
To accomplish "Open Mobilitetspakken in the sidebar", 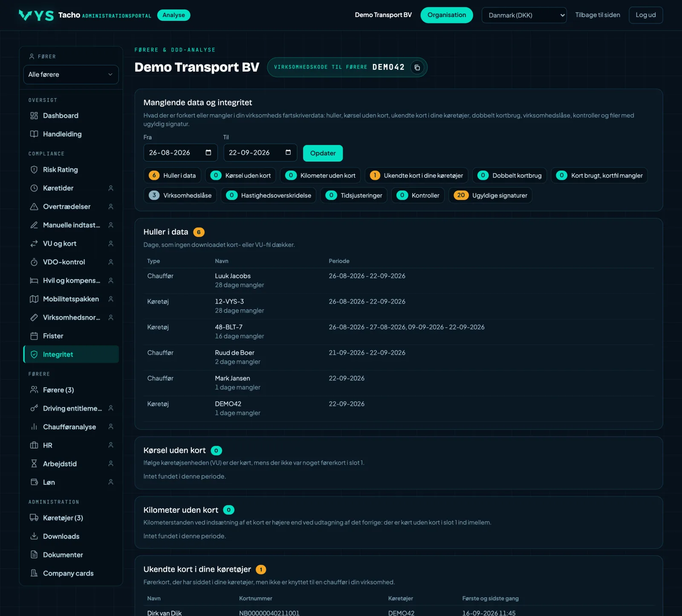I will 71,299.
